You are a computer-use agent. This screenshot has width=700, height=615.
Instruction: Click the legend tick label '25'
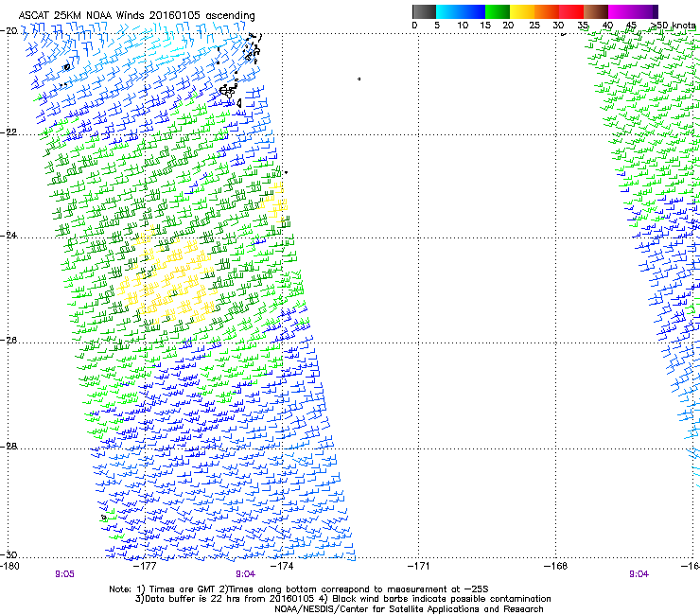point(534,25)
